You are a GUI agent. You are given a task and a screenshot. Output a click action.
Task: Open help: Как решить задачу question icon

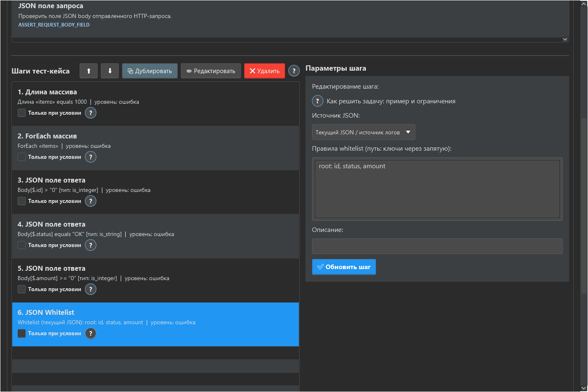pos(318,101)
